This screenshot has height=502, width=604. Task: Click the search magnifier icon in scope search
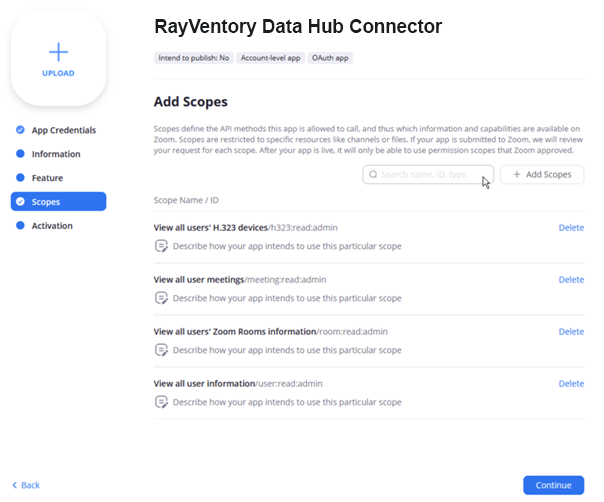tap(373, 174)
